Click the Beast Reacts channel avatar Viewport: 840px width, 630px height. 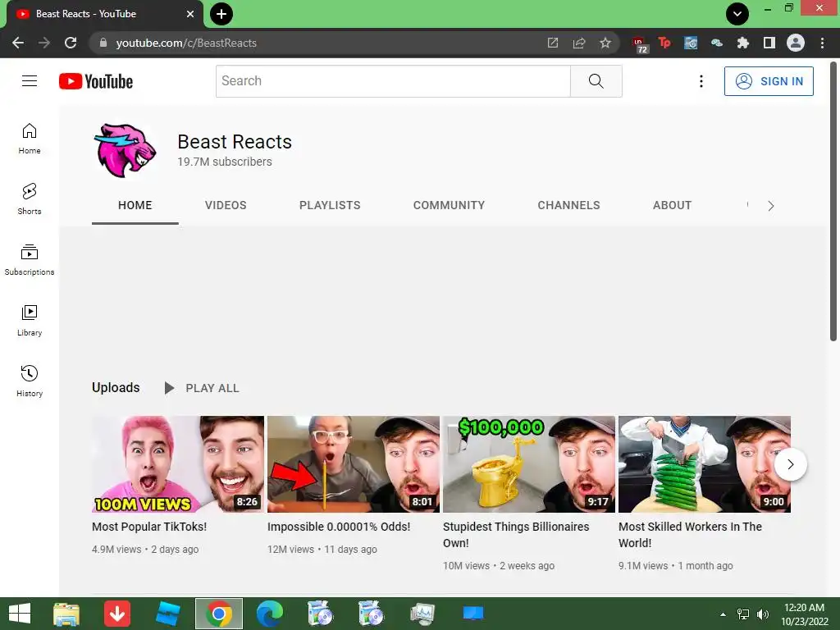point(125,151)
